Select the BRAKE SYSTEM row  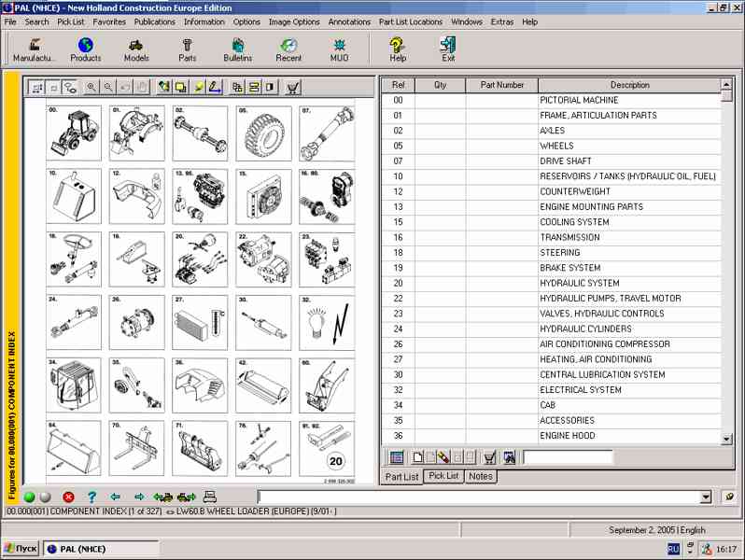(x=551, y=268)
